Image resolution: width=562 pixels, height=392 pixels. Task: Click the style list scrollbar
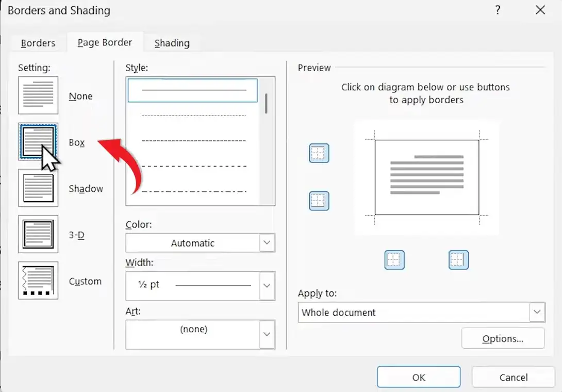pos(266,103)
